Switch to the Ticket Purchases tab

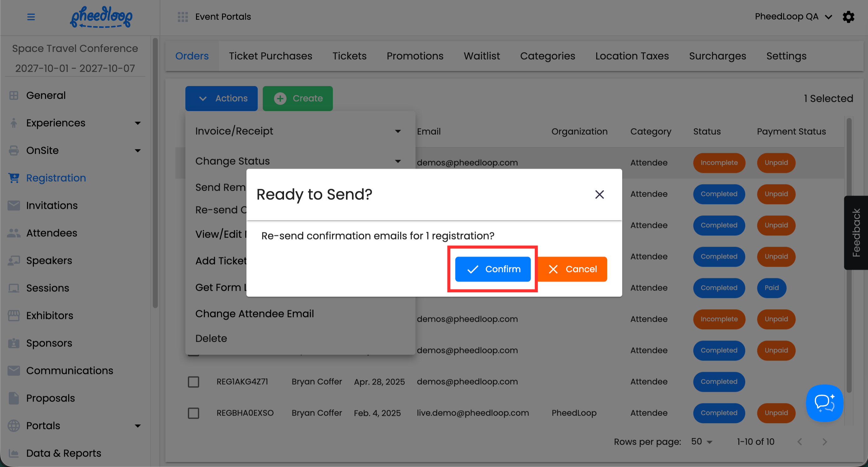[x=270, y=56]
